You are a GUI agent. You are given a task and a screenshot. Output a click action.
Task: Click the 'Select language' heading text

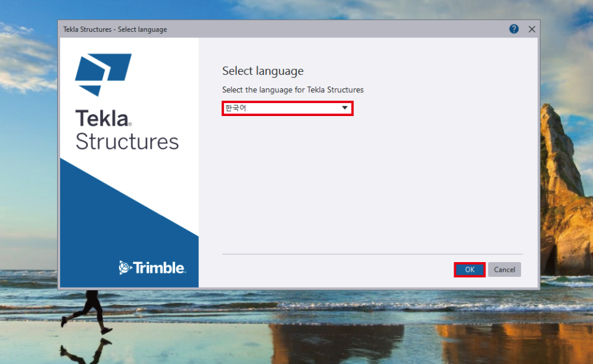click(263, 71)
